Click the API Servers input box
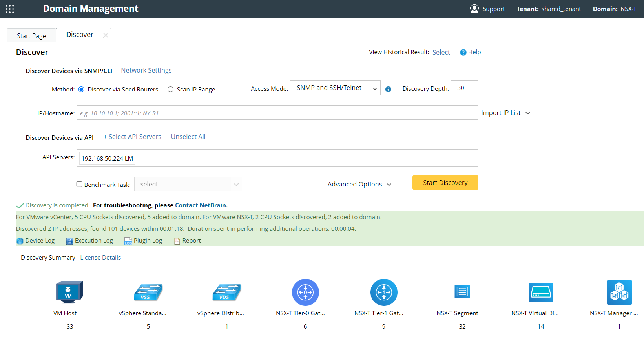644x340 pixels. (x=277, y=158)
